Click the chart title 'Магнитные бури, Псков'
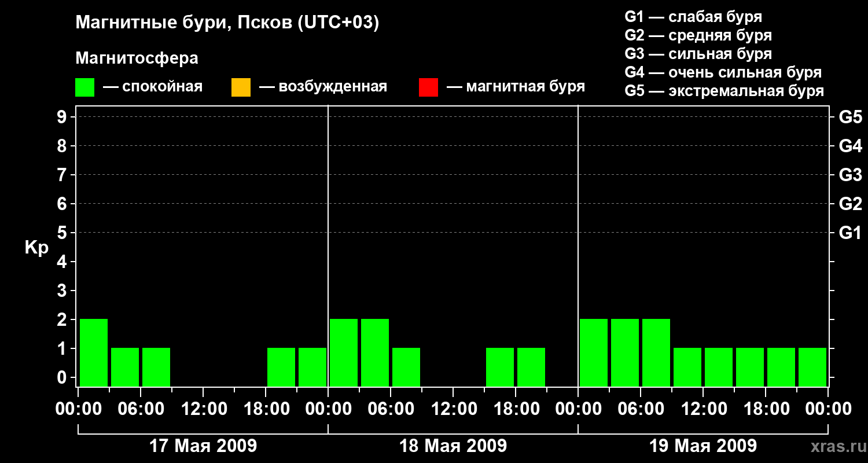Viewport: 868px width, 463px height. pos(227,23)
